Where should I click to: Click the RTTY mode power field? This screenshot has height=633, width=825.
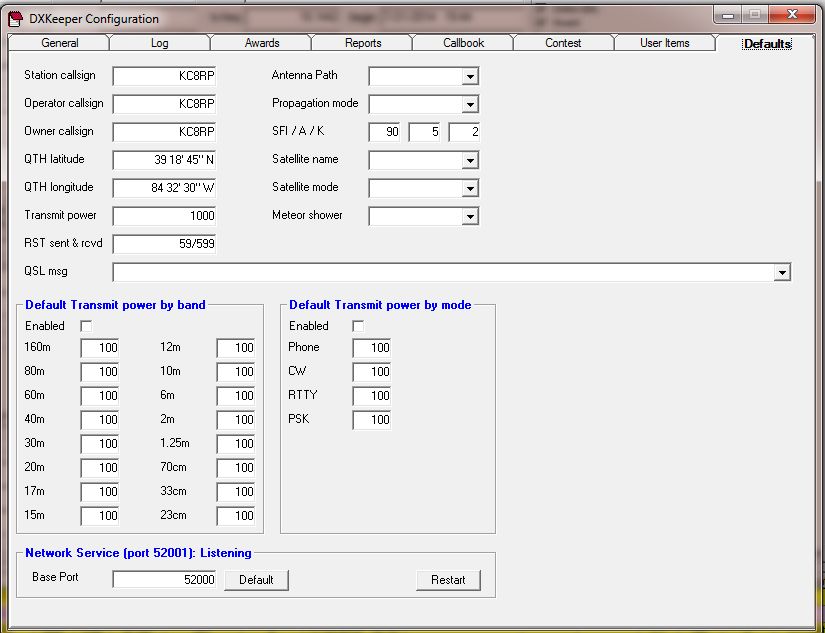click(371, 396)
